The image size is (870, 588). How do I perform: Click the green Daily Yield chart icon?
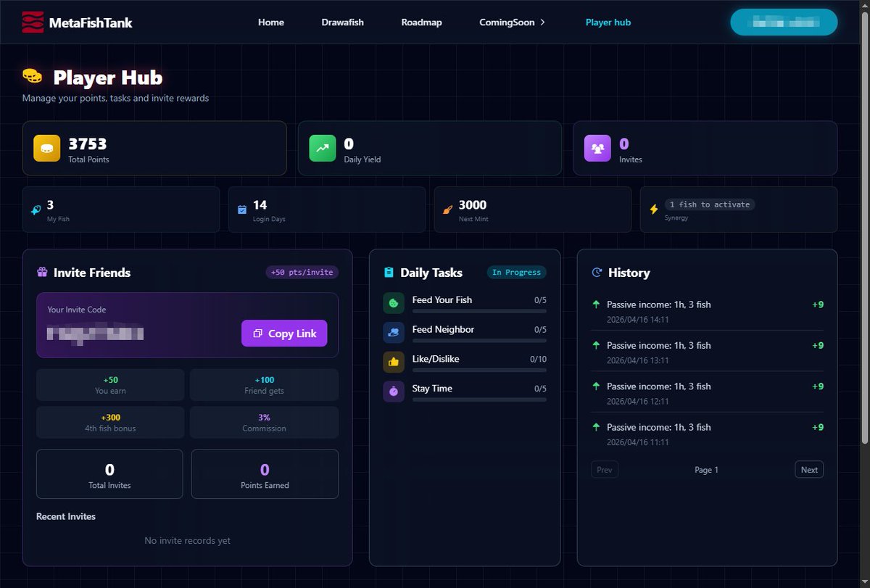(323, 148)
